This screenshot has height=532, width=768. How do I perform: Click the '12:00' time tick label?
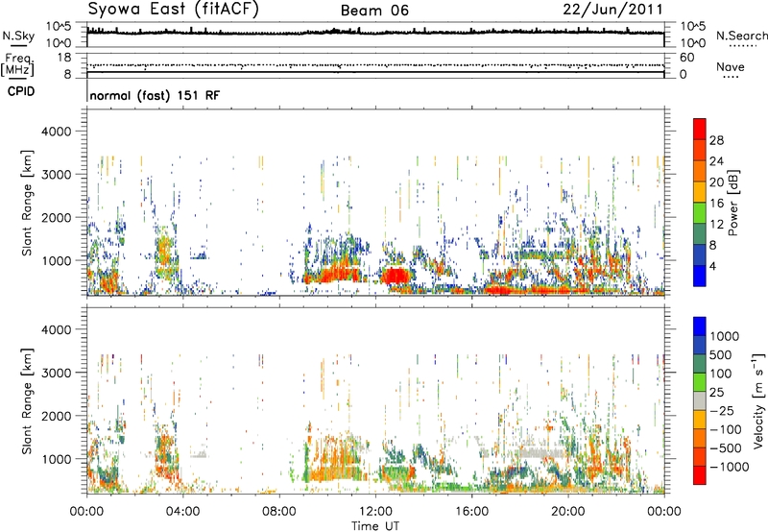[375, 512]
